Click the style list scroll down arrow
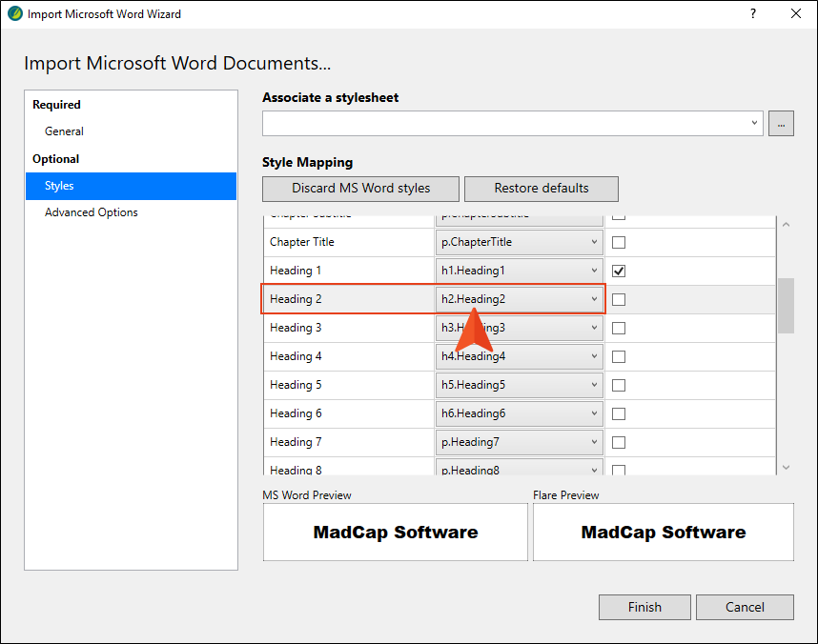Screen dimensions: 818x644 click(787, 467)
